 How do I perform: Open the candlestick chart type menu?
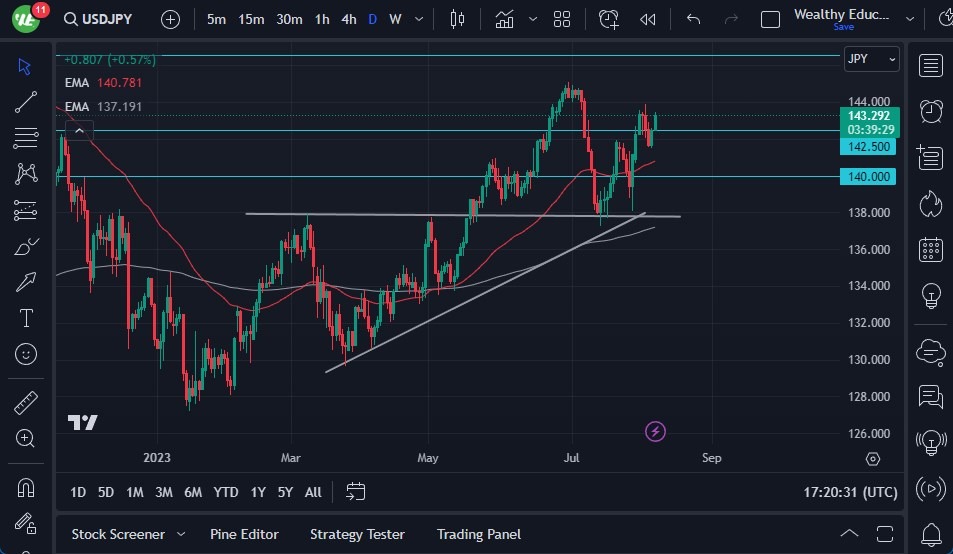[x=457, y=19]
